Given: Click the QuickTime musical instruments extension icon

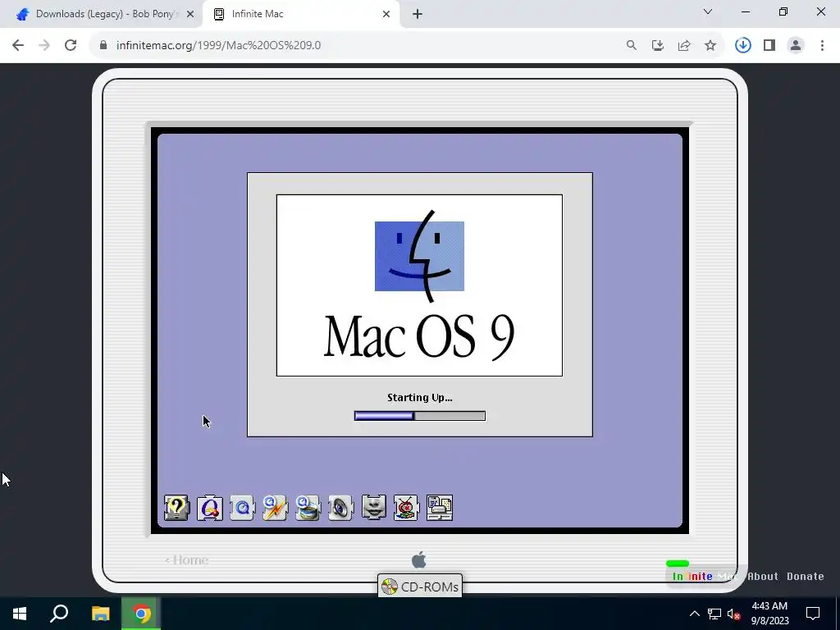Looking at the screenshot, I should pos(209,507).
